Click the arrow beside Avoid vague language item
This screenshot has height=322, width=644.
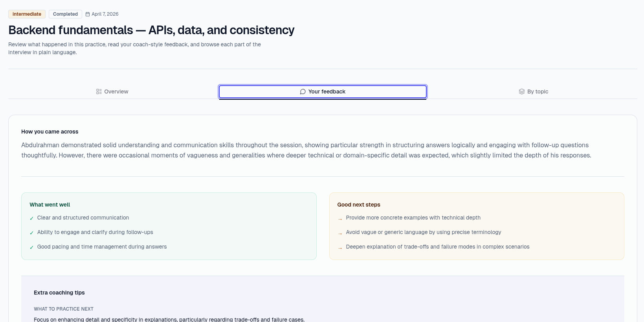click(x=340, y=233)
